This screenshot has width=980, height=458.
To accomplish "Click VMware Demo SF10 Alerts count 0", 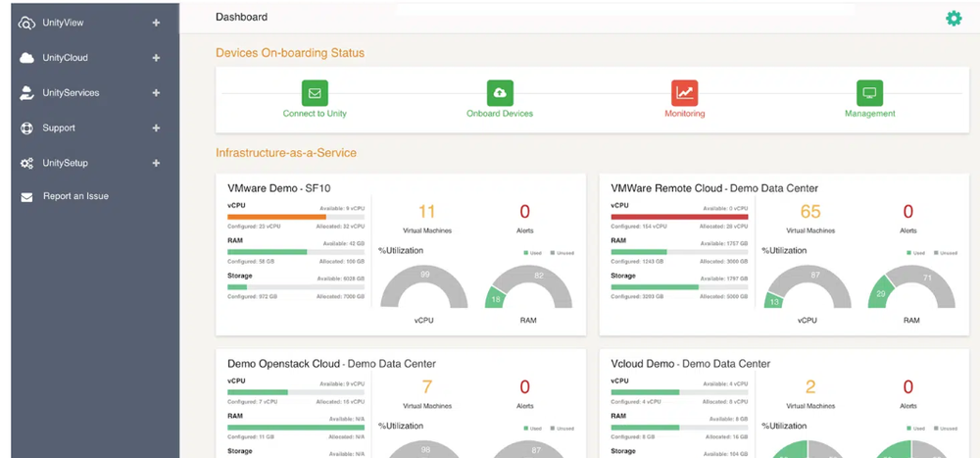I will click(x=525, y=212).
